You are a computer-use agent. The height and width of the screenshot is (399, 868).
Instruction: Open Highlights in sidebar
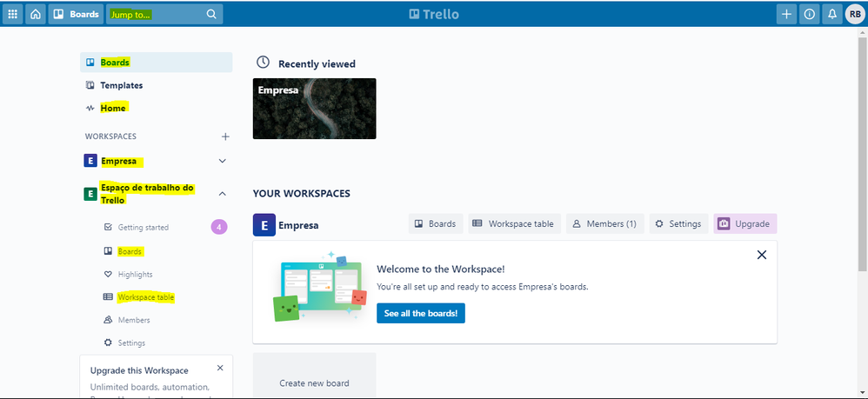pos(135,275)
